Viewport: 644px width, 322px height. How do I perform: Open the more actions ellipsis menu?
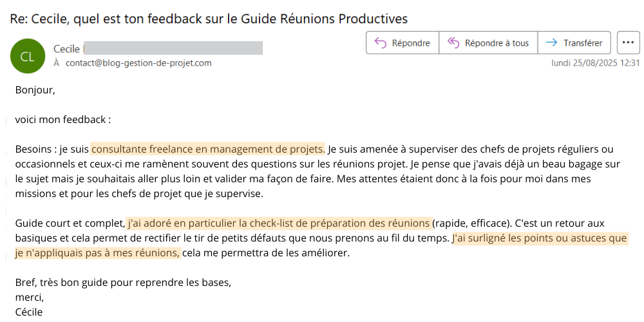point(628,43)
